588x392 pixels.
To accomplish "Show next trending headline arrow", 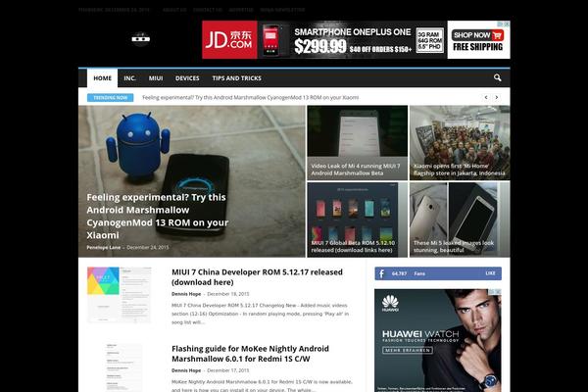I will point(497,98).
